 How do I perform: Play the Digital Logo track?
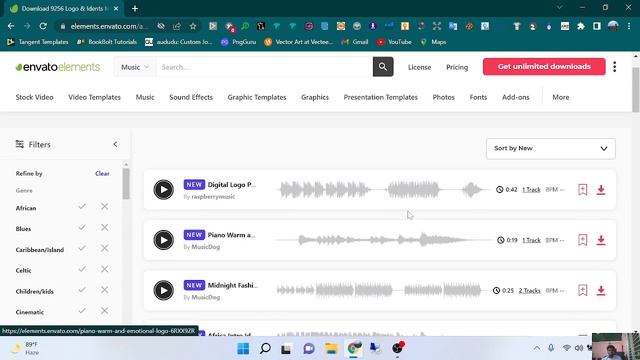(x=164, y=190)
